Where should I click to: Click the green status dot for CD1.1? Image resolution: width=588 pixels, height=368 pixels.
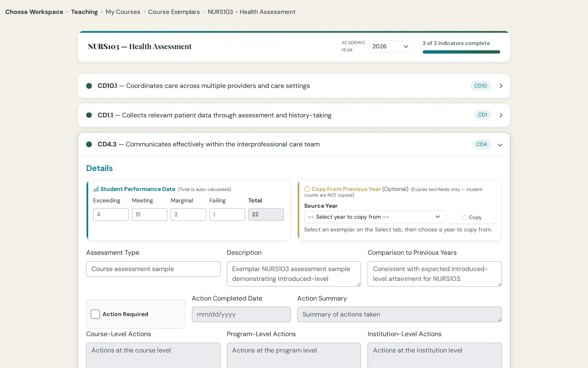[89, 115]
